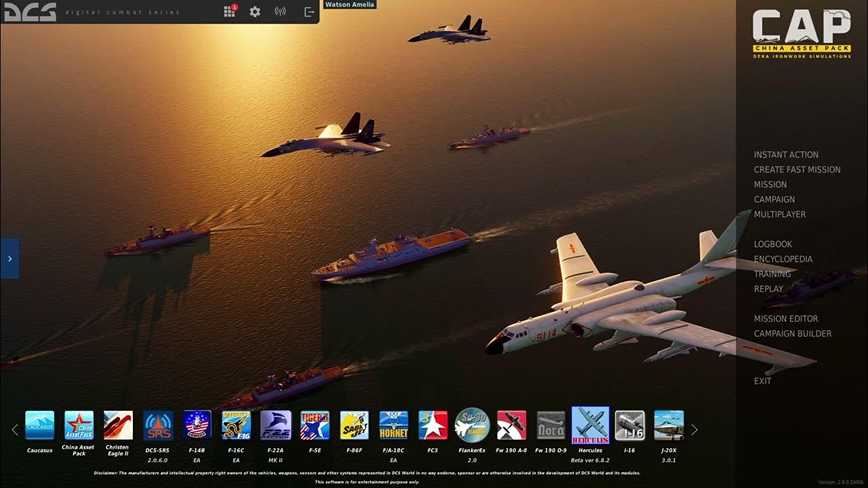Click the logout exit icon in top bar
The width and height of the screenshot is (868, 488).
(309, 12)
